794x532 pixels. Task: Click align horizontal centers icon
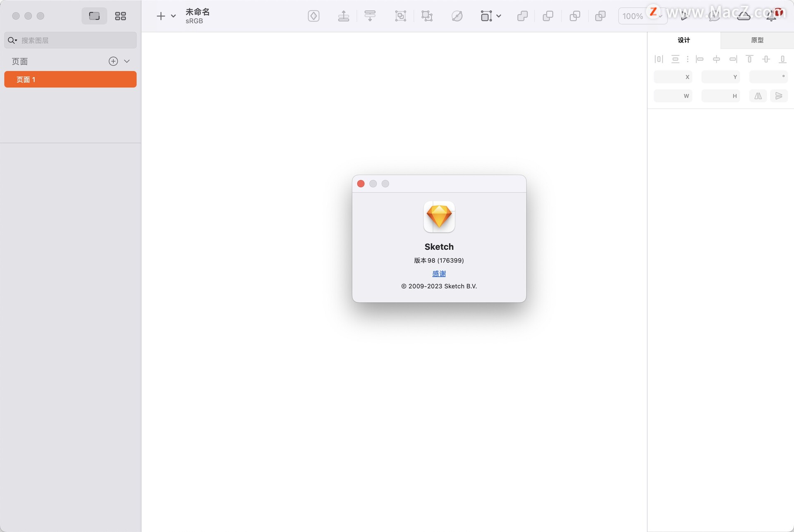716,59
